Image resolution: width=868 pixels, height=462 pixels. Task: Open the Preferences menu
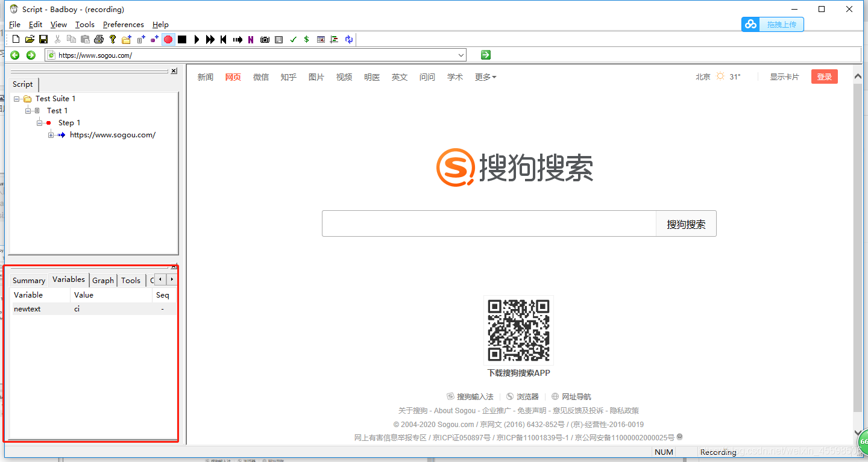tap(124, 25)
